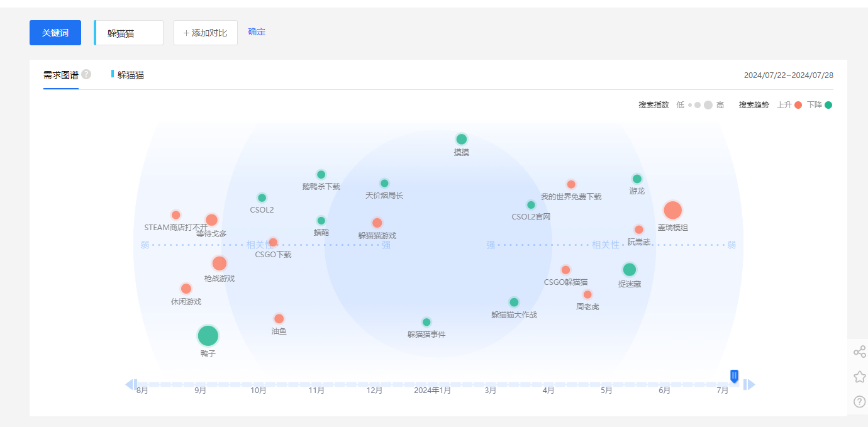This screenshot has width=868, height=427.
Task: Click the 9月 timeline label
Action: (x=201, y=391)
